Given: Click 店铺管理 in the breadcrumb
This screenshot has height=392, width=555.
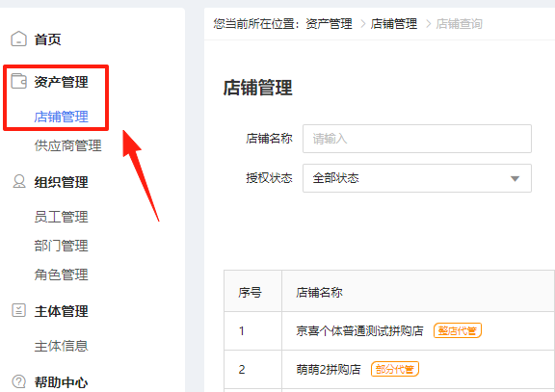Looking at the screenshot, I should [394, 24].
